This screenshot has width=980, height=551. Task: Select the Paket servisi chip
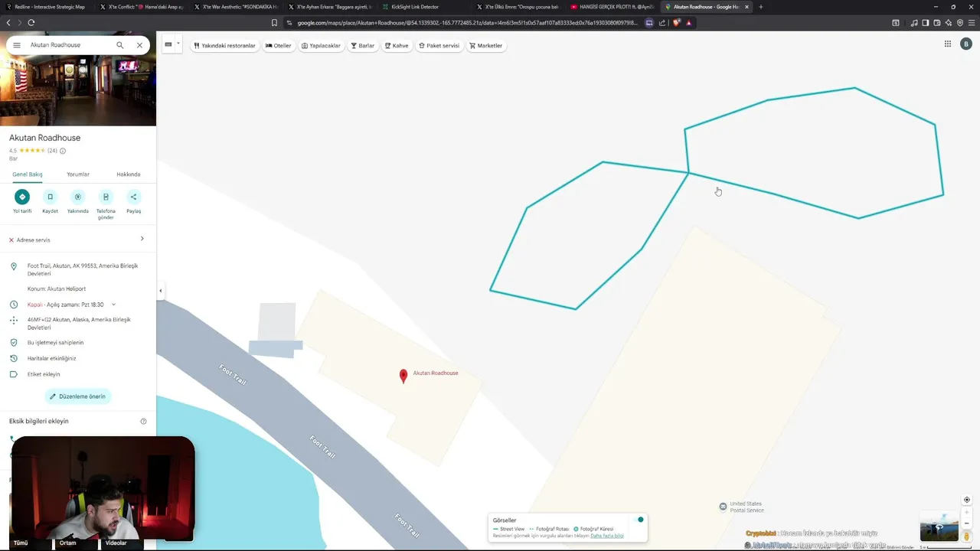[439, 46]
